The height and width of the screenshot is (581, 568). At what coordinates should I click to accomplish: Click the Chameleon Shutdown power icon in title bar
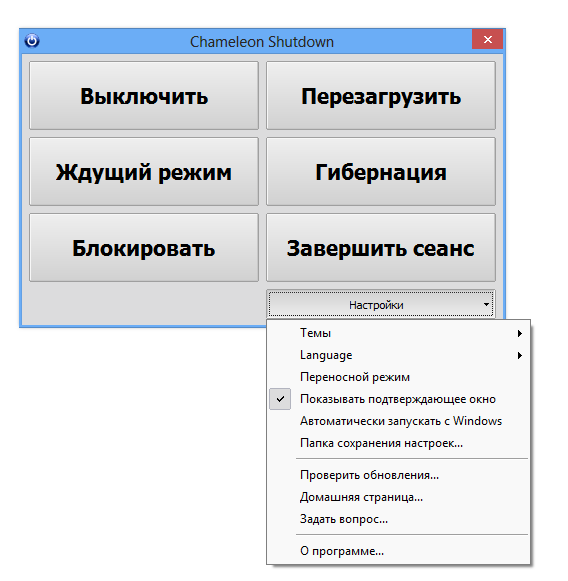pos(32,40)
